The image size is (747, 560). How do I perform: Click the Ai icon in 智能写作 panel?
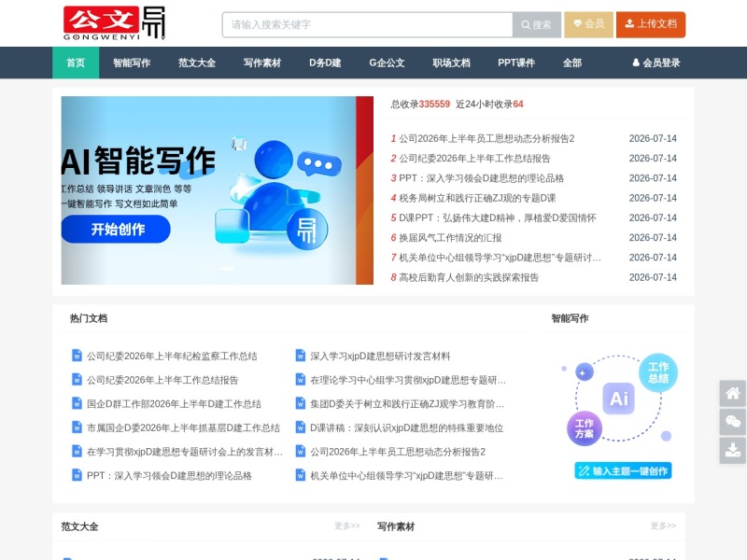click(x=619, y=399)
